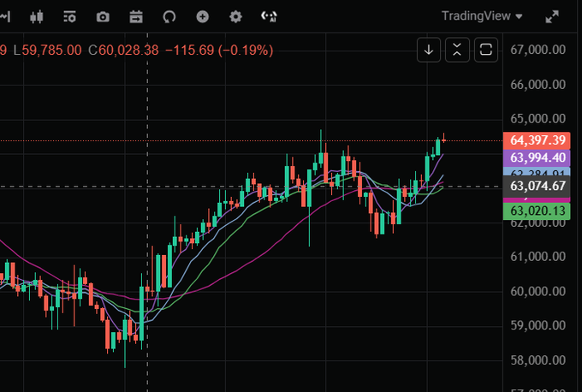Take a chart snapshot with camera icon

coord(103,17)
